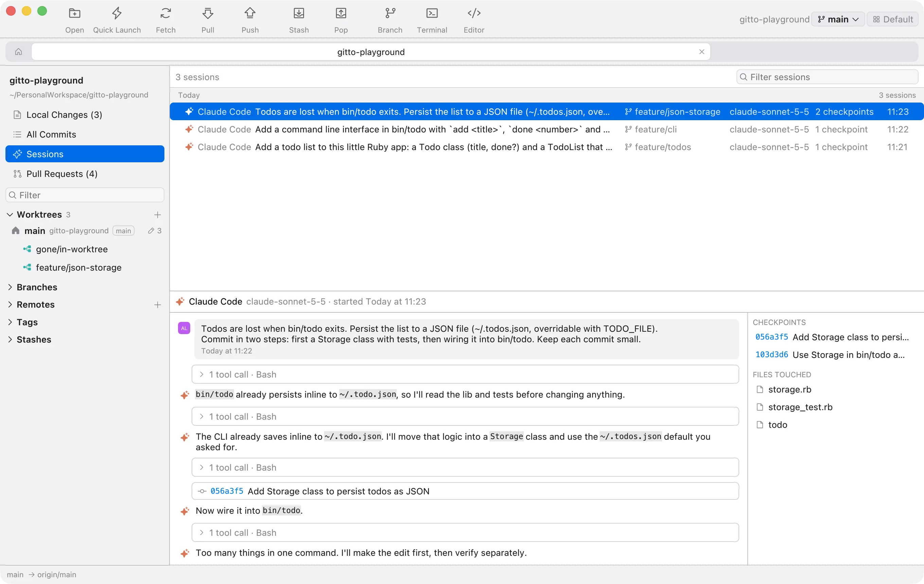Screen dimensions: 924x584
Task: Click the Pull toolbar icon
Action: click(208, 14)
